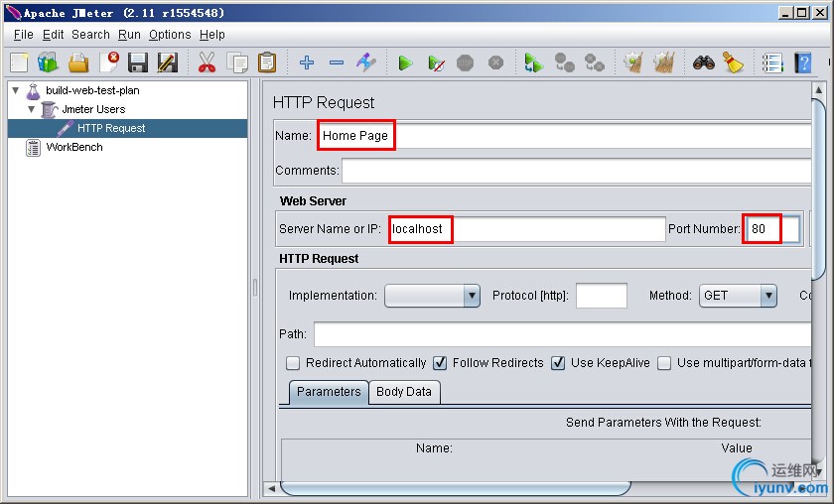Click the Help question mark icon
The height and width of the screenshot is (504, 834).
click(x=803, y=63)
